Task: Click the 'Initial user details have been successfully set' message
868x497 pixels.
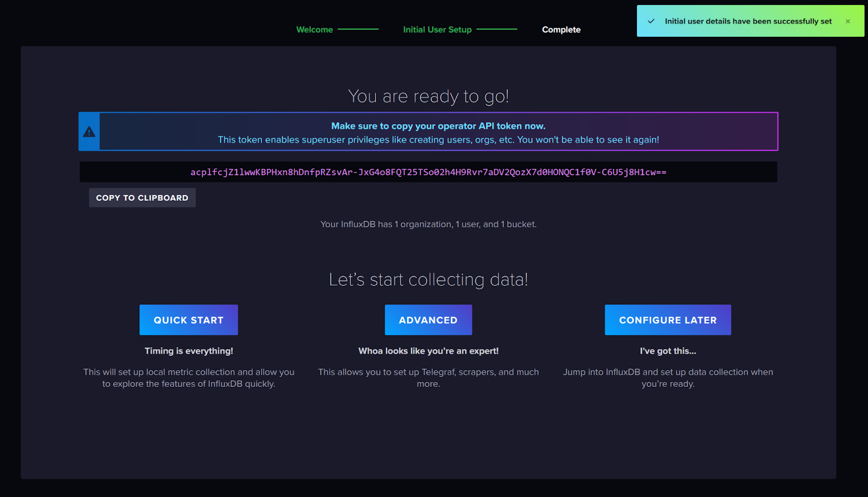Action: 748,21
